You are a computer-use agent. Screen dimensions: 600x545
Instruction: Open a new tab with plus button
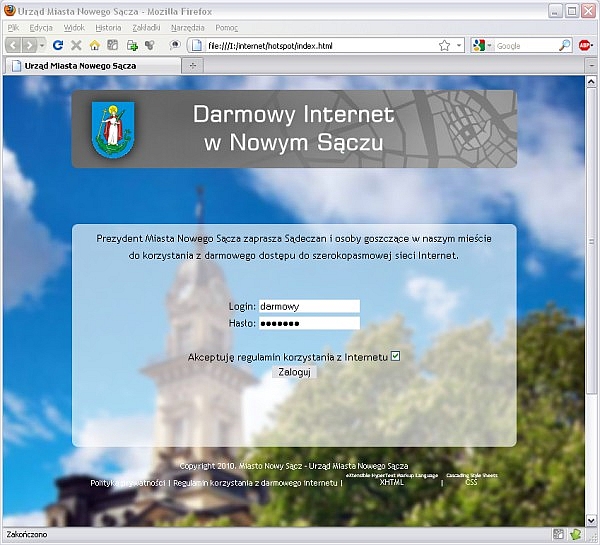click(x=192, y=65)
